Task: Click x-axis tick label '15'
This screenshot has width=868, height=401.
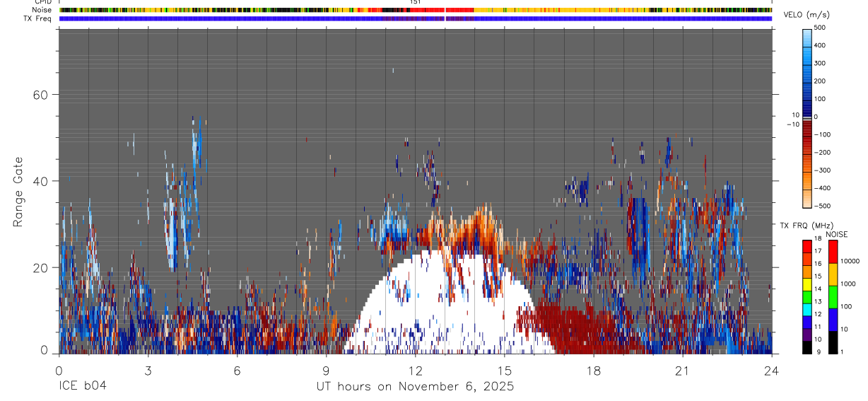Action: tap(504, 371)
